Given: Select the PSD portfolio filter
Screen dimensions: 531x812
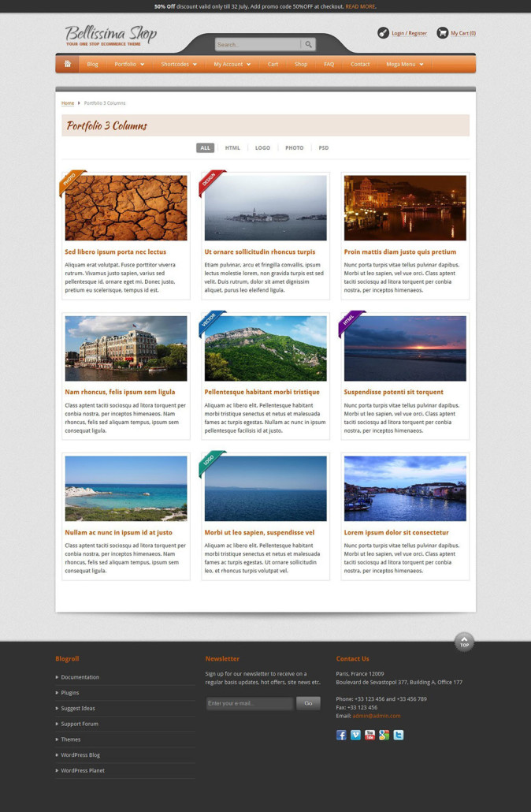Looking at the screenshot, I should [x=324, y=148].
